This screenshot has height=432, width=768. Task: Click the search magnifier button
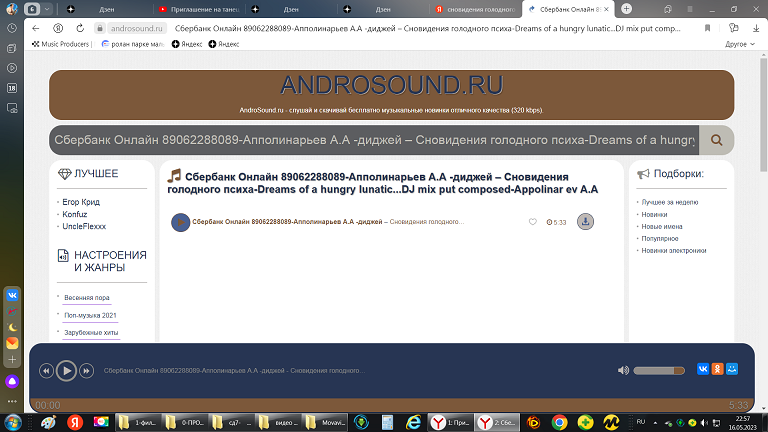pos(717,140)
